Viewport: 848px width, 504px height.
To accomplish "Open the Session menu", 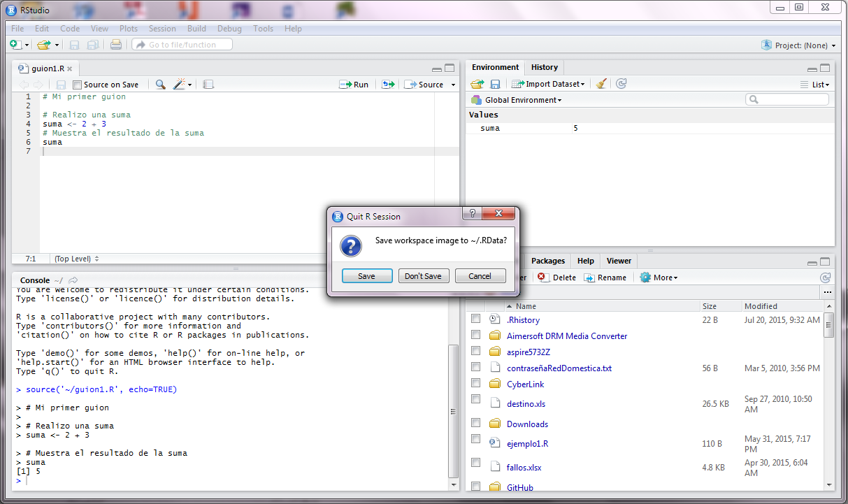I will (162, 29).
